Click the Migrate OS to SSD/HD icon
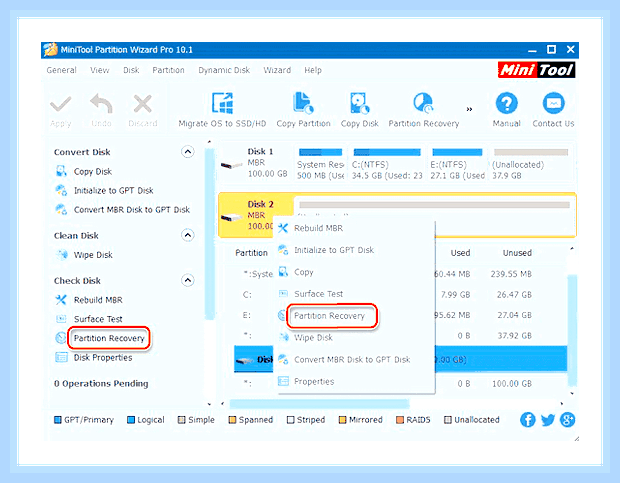This screenshot has width=620, height=483. point(222,103)
